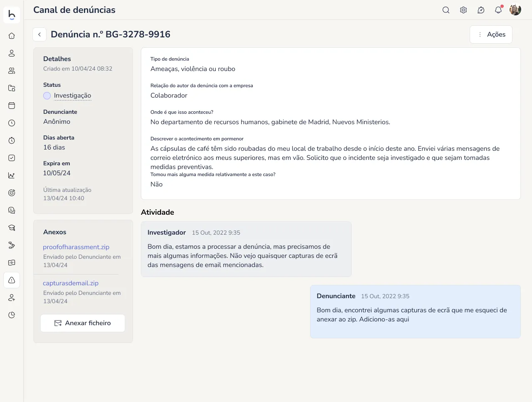Viewport: 532px width, 402px height.
Task: Change the Investigação status
Action: 72,96
